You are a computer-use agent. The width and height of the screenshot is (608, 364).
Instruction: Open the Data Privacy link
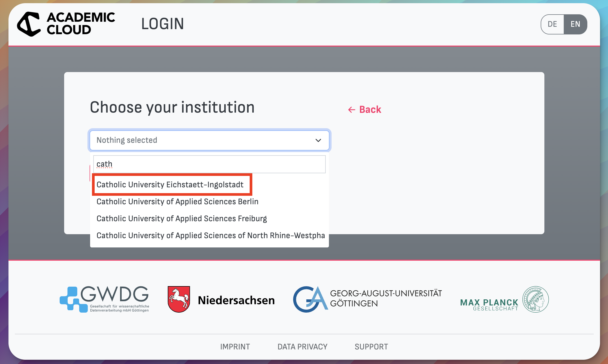click(302, 347)
